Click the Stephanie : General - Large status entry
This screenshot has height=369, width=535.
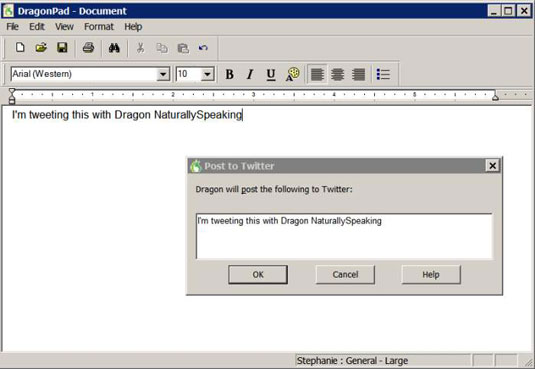tap(352, 361)
